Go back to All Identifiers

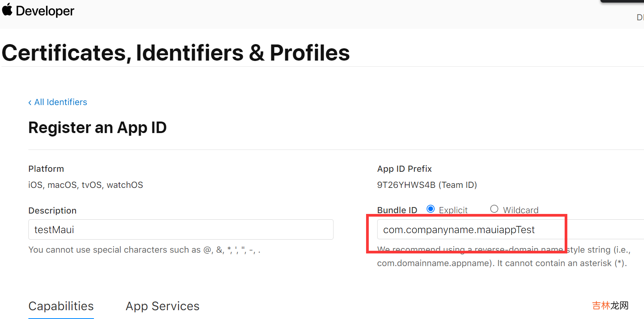click(61, 102)
